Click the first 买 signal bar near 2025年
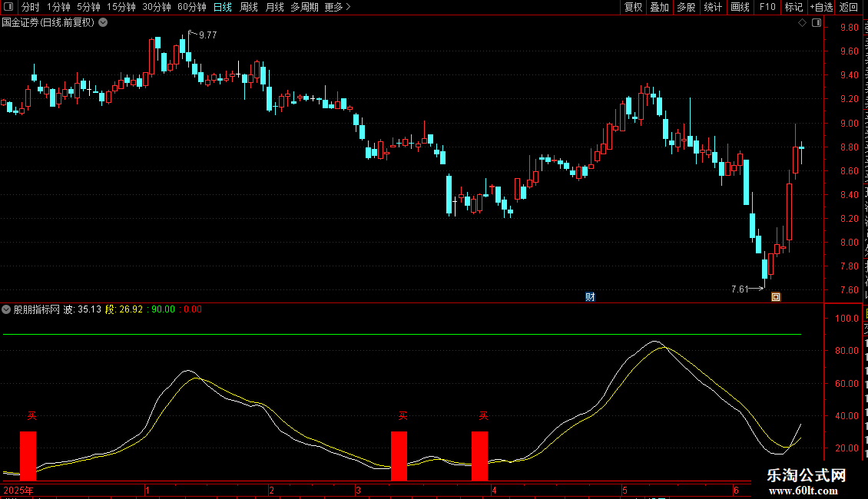The width and height of the screenshot is (868, 499). 28,456
